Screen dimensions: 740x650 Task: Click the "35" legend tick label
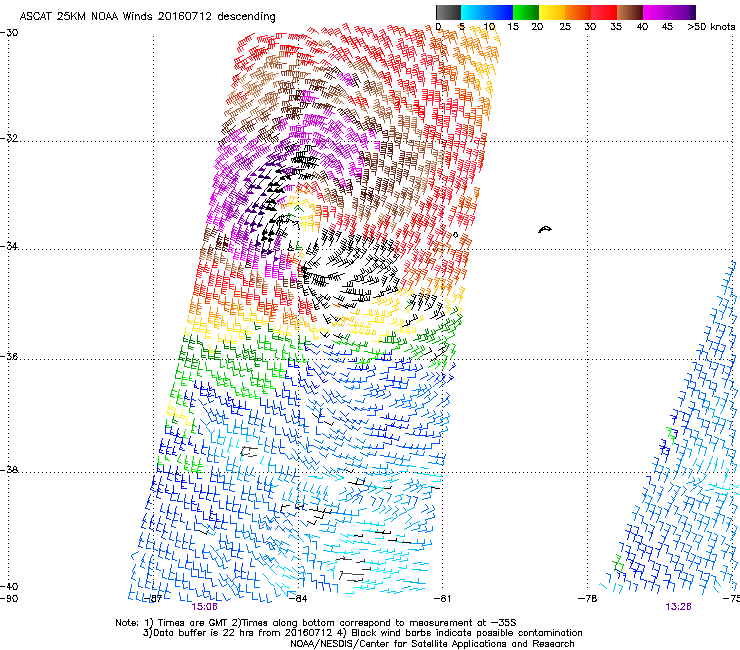tap(616, 27)
